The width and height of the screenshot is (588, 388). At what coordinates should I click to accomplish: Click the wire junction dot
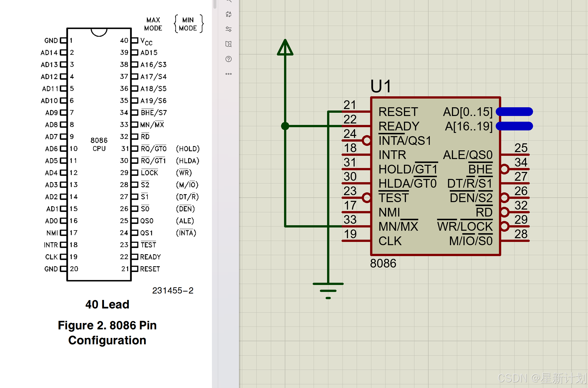click(285, 126)
